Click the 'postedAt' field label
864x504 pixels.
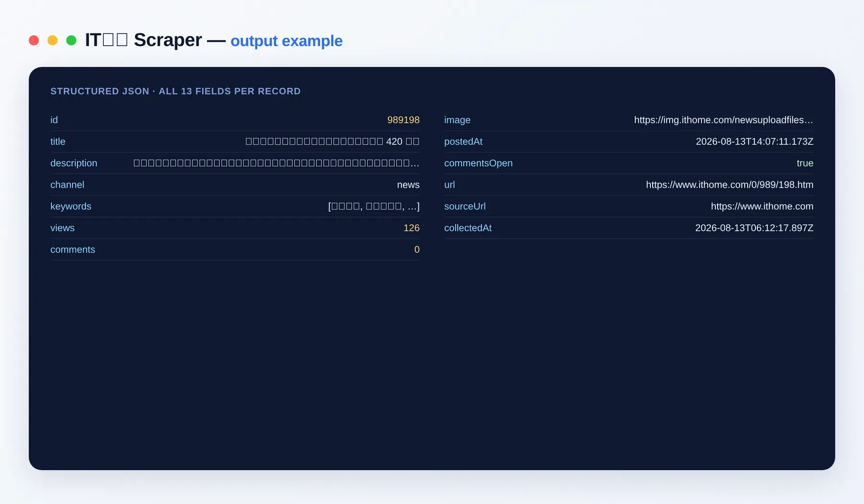point(463,142)
